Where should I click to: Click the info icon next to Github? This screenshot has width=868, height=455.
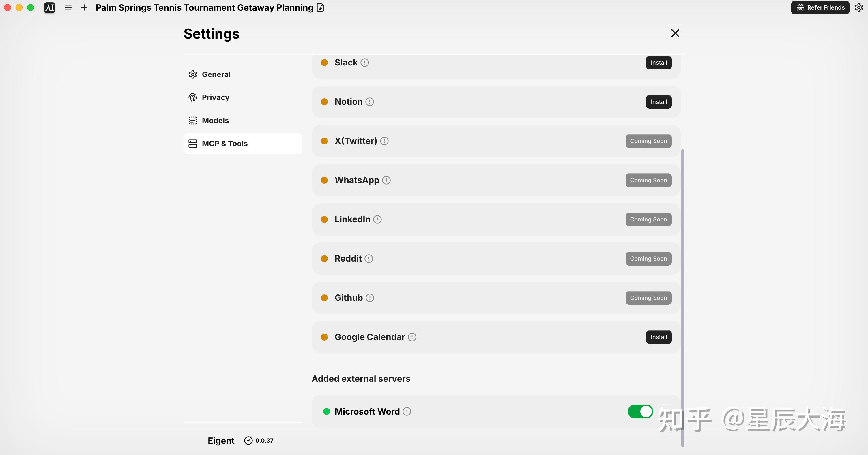tap(370, 298)
